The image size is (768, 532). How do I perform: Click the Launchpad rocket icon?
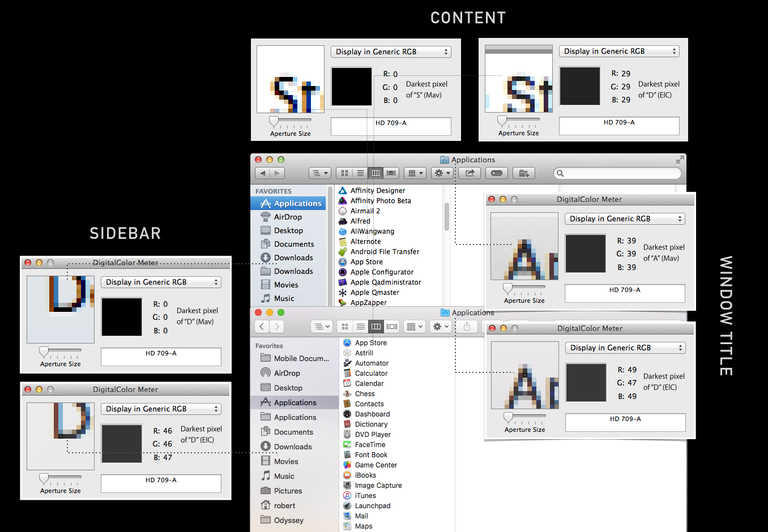coord(347,506)
